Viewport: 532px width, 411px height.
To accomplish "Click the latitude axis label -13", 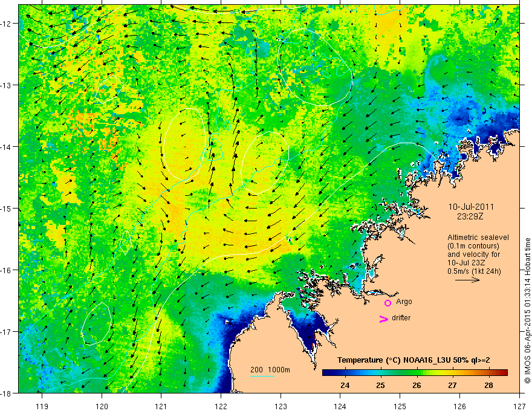I will (7, 85).
